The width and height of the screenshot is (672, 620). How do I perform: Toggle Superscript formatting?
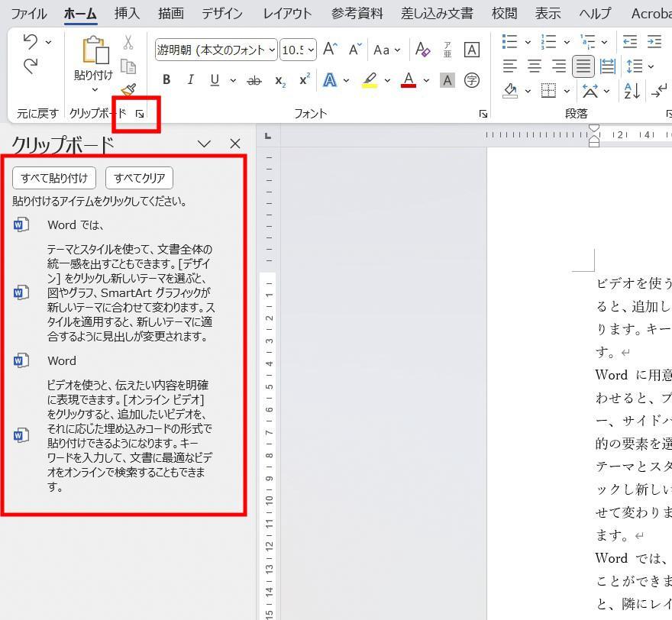tap(305, 79)
